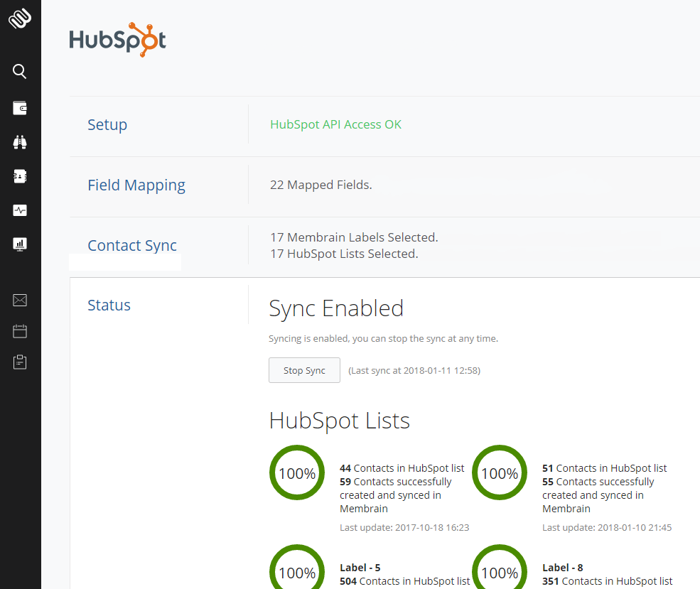Click the Stop Sync button
The height and width of the screenshot is (589, 700).
304,370
